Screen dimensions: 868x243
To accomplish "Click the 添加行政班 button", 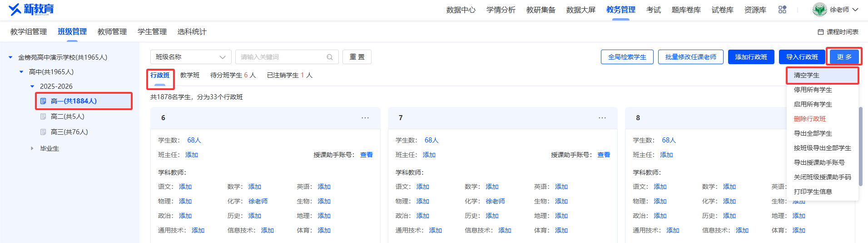I will pos(751,57).
